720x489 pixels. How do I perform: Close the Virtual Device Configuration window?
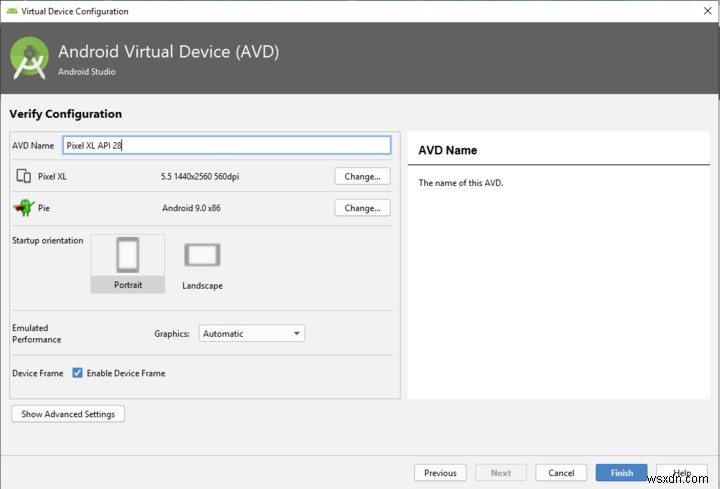(x=708, y=11)
